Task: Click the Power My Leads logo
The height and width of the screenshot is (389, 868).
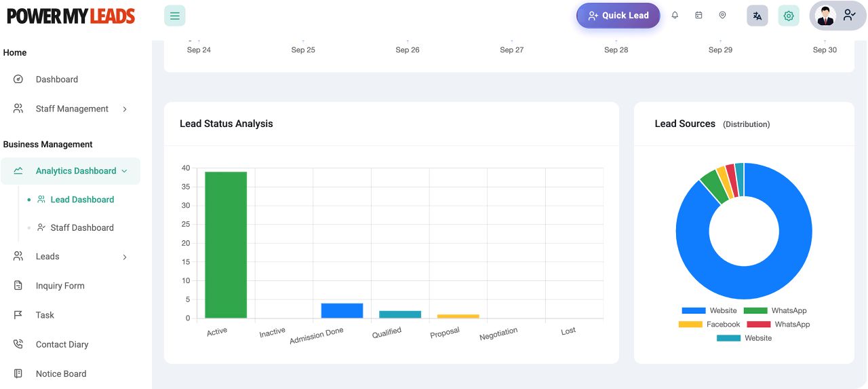Action: click(x=71, y=16)
